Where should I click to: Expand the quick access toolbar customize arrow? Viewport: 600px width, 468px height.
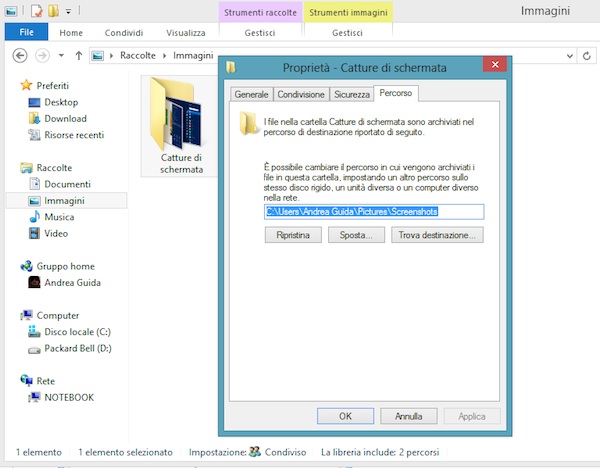(68, 13)
